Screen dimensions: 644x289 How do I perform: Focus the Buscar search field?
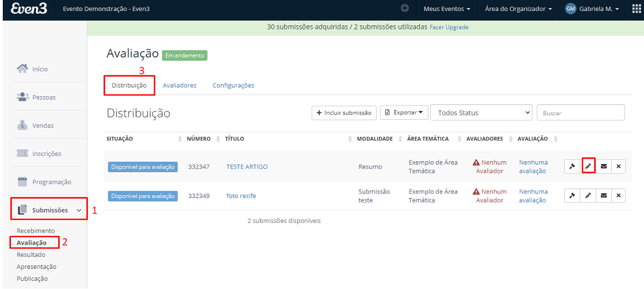coord(581,113)
